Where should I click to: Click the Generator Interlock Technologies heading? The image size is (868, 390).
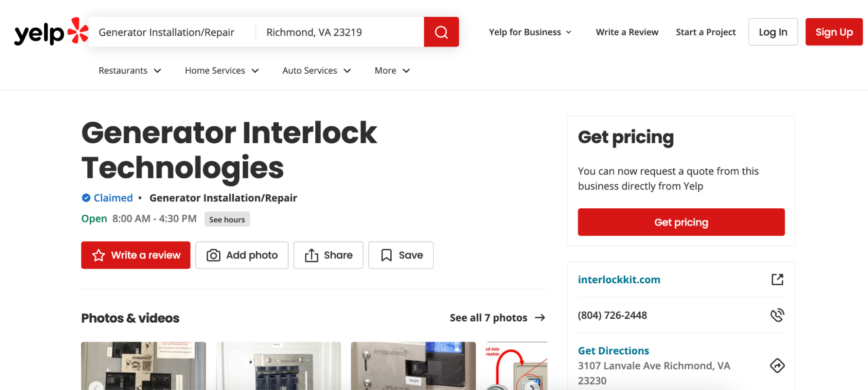coord(229,150)
